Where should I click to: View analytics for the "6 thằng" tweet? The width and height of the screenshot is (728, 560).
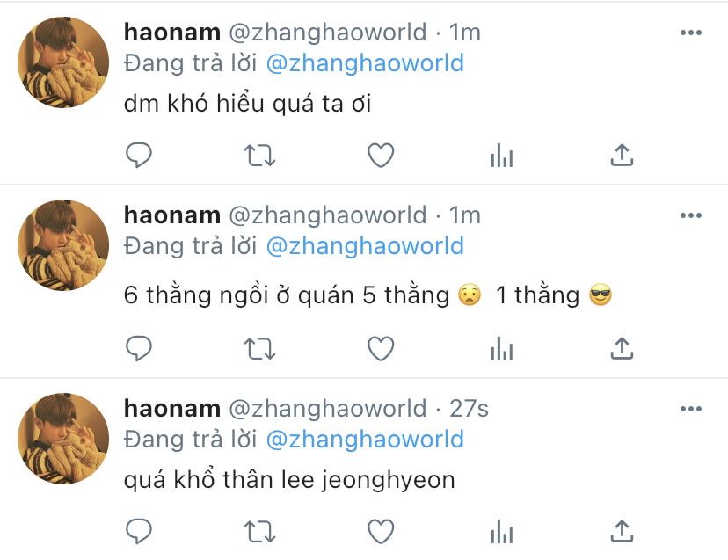point(501,348)
